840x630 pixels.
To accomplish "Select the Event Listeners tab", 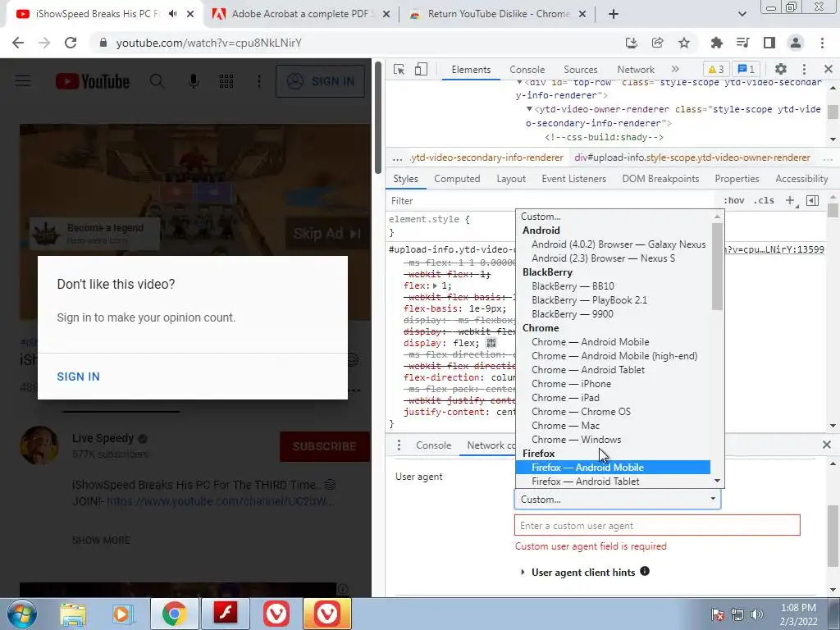I will (x=573, y=179).
